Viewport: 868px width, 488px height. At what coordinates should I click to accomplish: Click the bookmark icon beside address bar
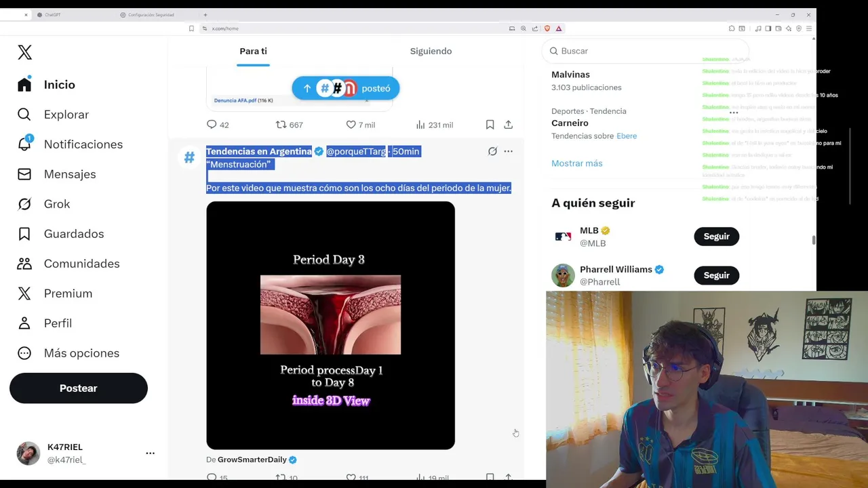click(x=191, y=28)
